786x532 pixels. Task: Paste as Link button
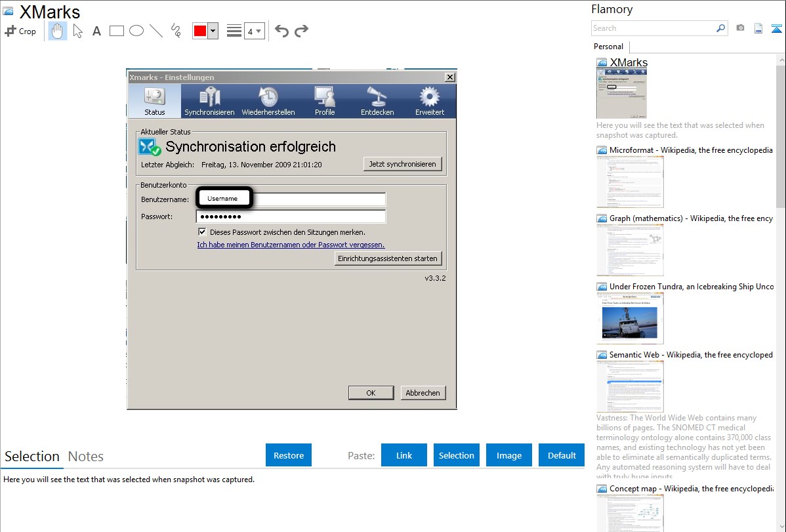point(404,455)
